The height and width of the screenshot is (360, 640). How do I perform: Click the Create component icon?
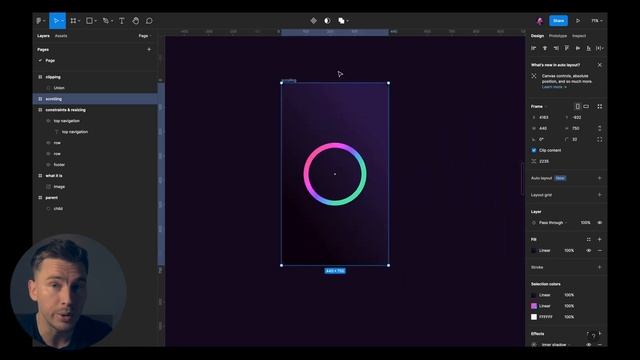point(313,21)
